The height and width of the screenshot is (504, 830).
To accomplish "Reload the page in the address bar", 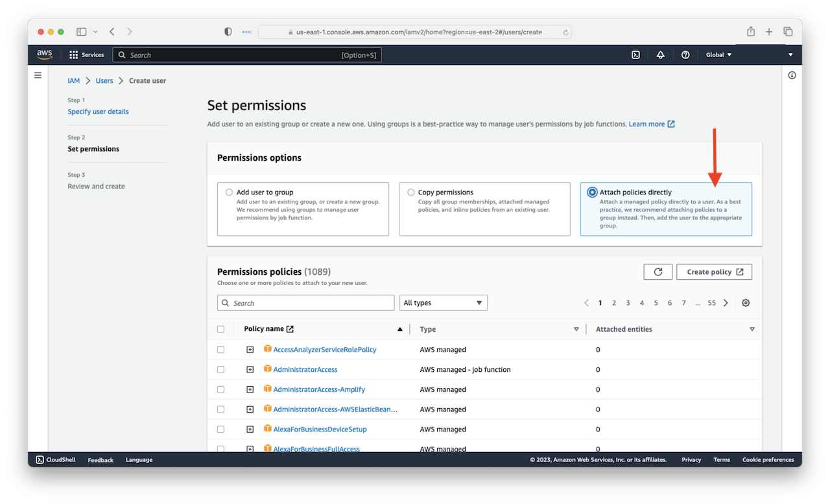I will click(565, 32).
